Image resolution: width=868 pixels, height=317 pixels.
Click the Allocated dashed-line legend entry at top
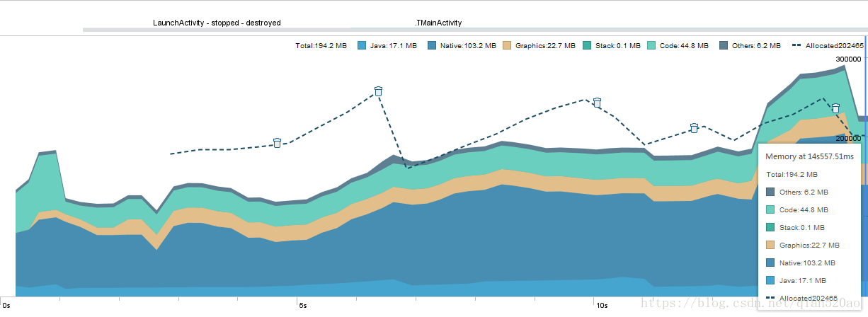pyautogui.click(x=828, y=45)
